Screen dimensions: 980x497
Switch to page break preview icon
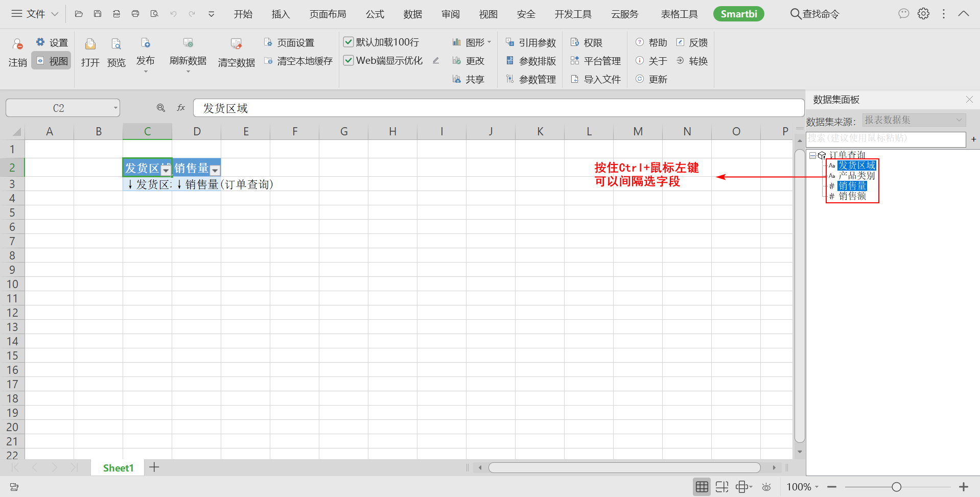pyautogui.click(x=722, y=487)
